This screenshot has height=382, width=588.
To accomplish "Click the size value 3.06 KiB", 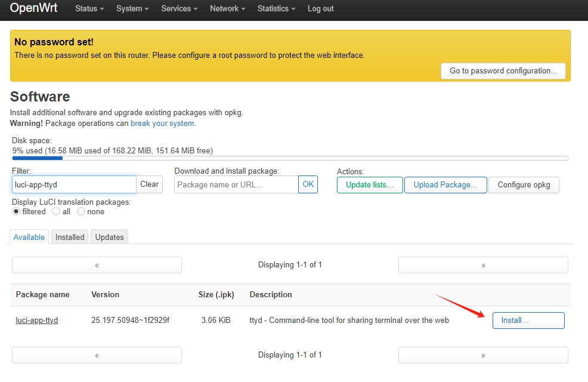I will click(x=216, y=321).
